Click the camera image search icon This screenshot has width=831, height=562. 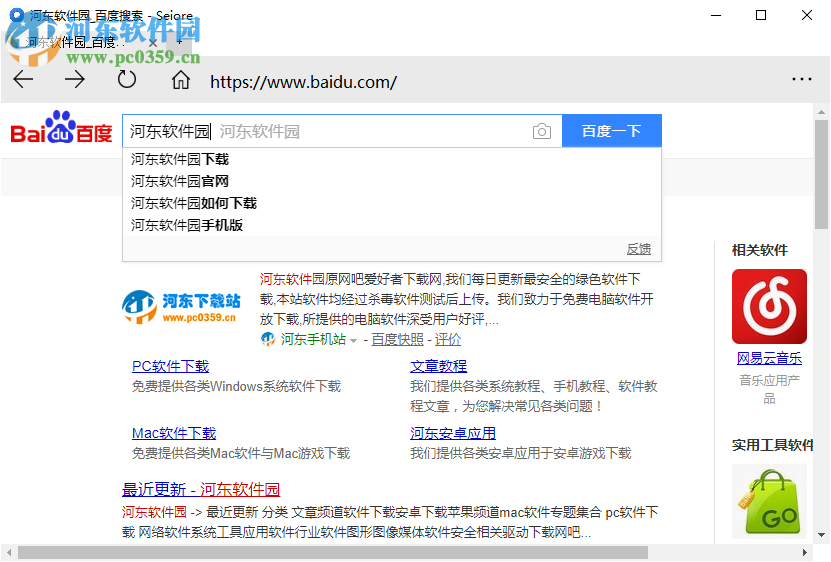(542, 131)
